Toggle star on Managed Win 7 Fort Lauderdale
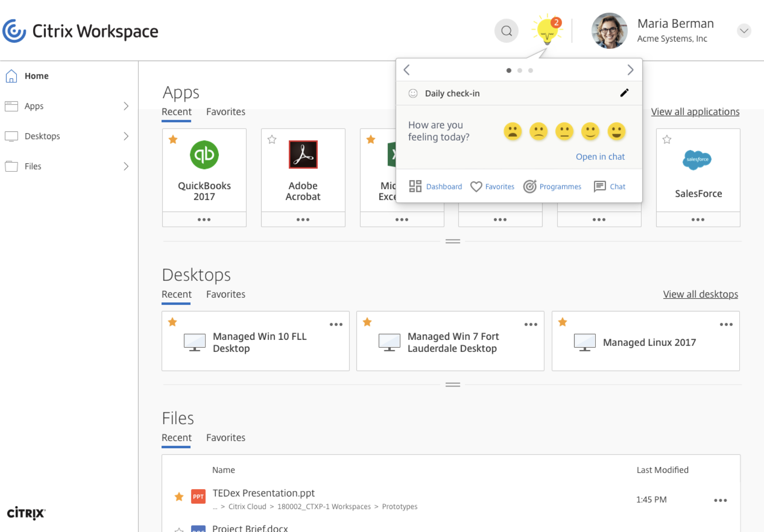This screenshot has width=764, height=532. [367, 322]
